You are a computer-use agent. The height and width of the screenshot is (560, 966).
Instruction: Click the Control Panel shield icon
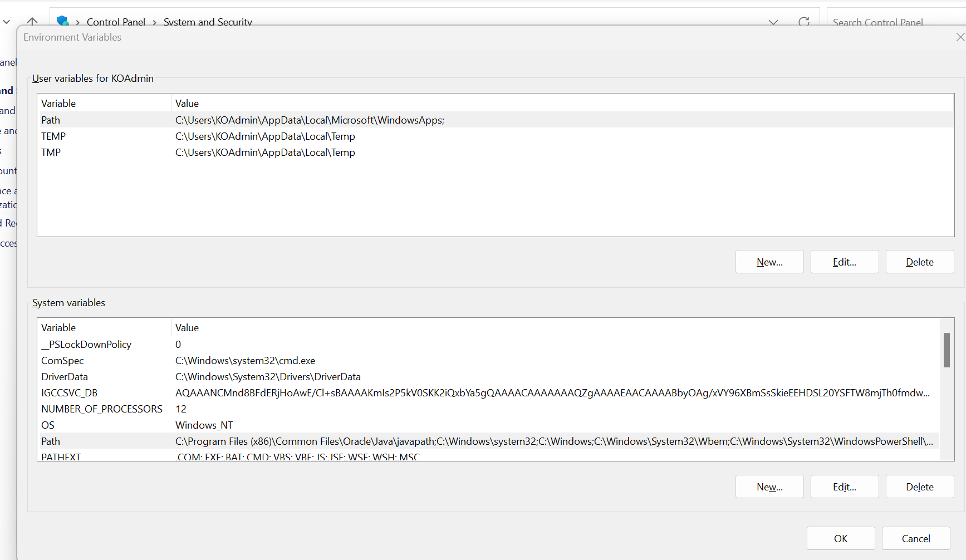click(x=62, y=21)
